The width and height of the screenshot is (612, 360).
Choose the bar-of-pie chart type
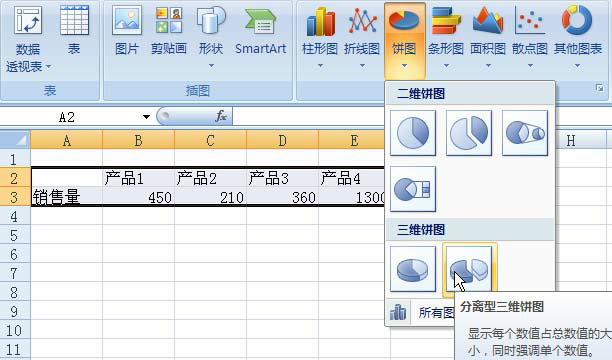(413, 189)
